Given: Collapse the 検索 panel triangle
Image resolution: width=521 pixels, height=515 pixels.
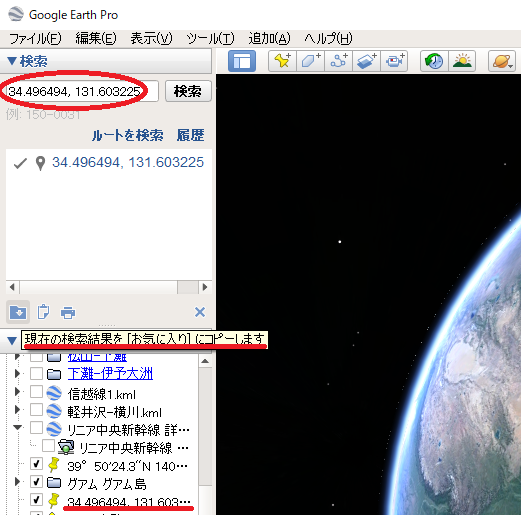Looking at the screenshot, I should 12,61.
